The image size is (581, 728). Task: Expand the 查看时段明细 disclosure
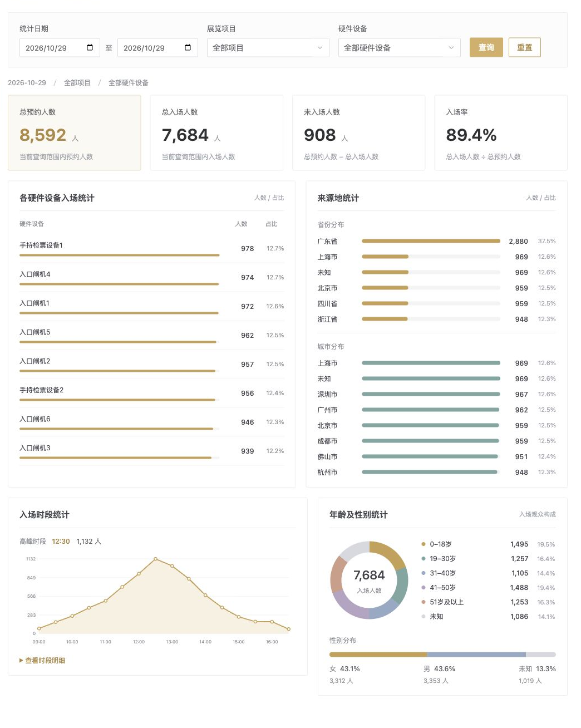coord(42,660)
